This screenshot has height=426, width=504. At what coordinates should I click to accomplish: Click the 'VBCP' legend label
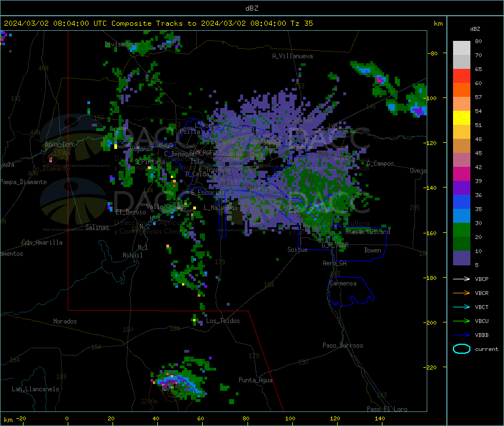(482, 279)
